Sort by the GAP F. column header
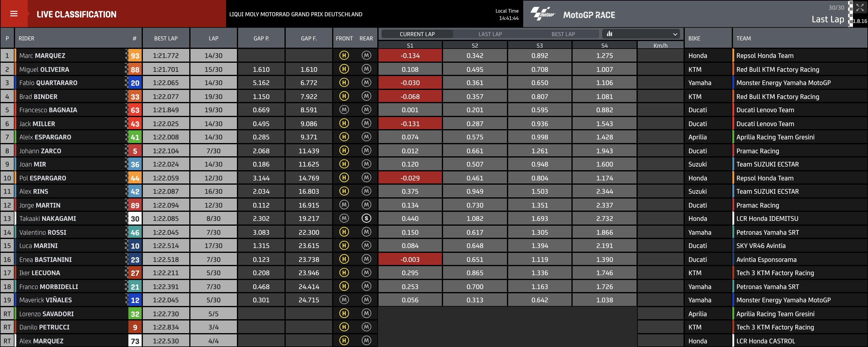Screen dimensions: 868x347 [x=309, y=38]
